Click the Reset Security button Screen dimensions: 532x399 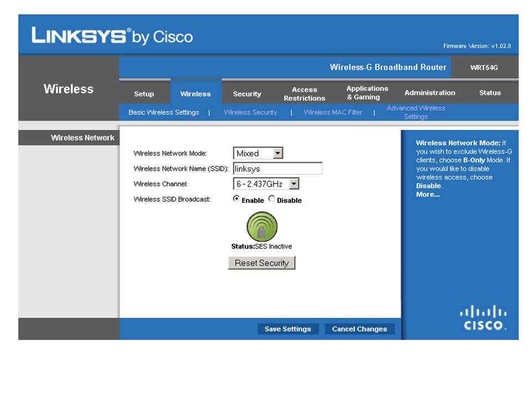pos(262,263)
